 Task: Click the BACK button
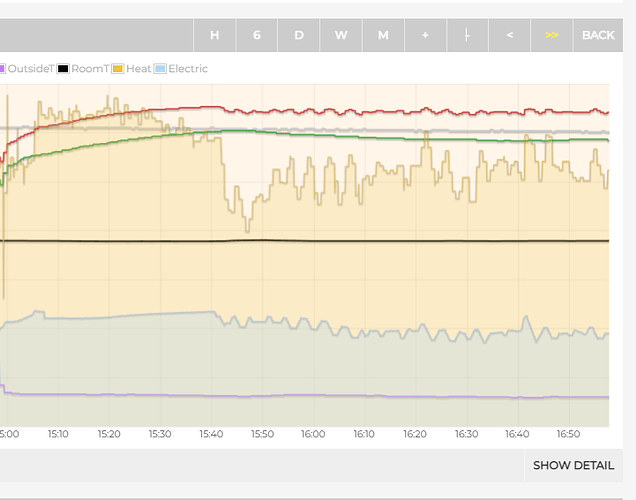[598, 35]
